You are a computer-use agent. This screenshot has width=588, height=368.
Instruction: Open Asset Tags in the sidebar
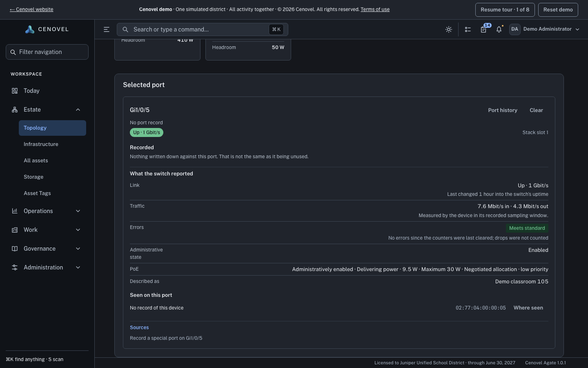(52, 193)
